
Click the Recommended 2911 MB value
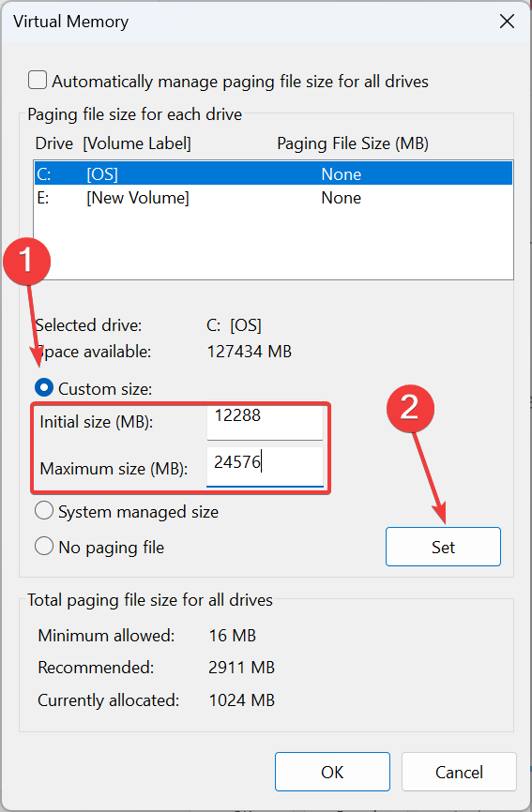[241, 667]
